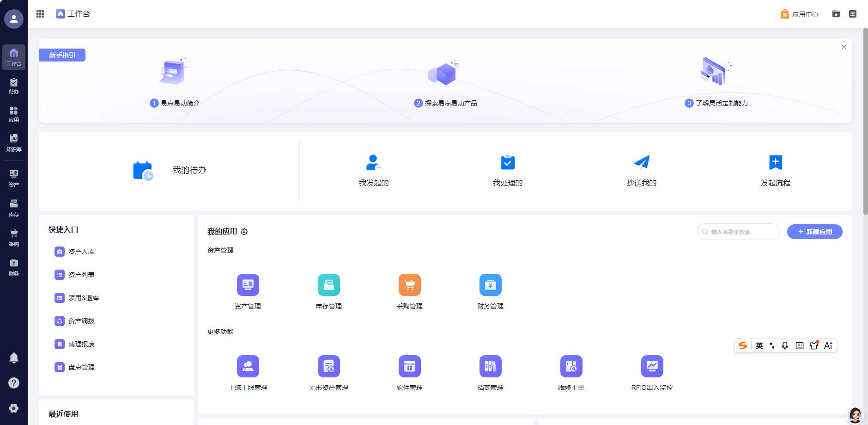Open the 维修工单 app

click(571, 366)
